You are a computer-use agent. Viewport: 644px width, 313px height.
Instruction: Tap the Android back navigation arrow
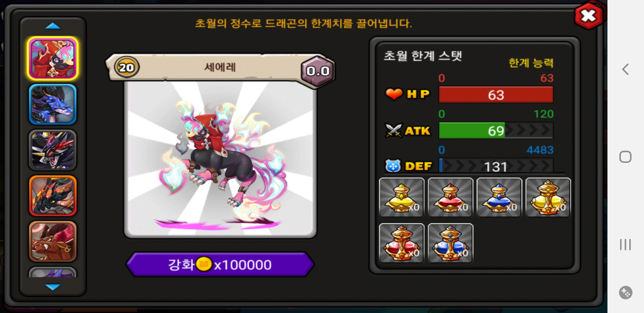coord(625,69)
